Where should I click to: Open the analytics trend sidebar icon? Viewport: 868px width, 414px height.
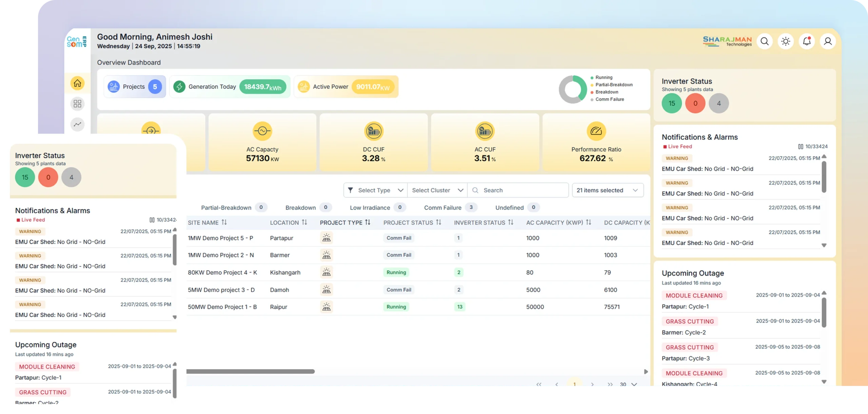click(x=77, y=124)
